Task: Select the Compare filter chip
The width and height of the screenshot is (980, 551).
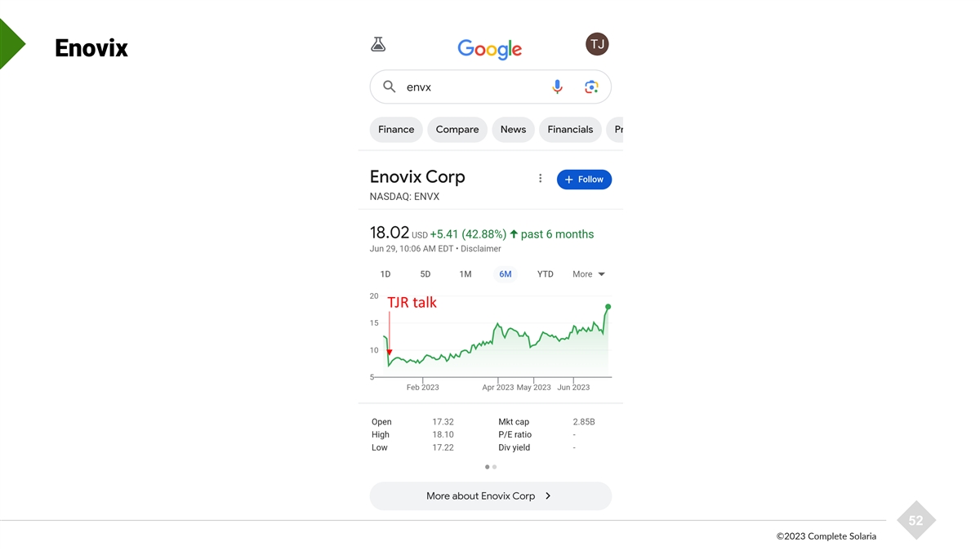Action: click(457, 130)
